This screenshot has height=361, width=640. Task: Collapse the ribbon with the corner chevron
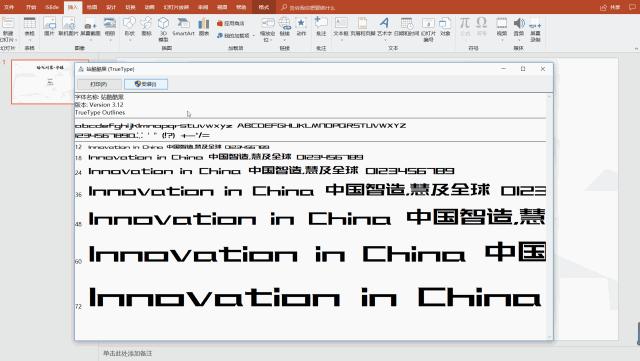pos(636,49)
